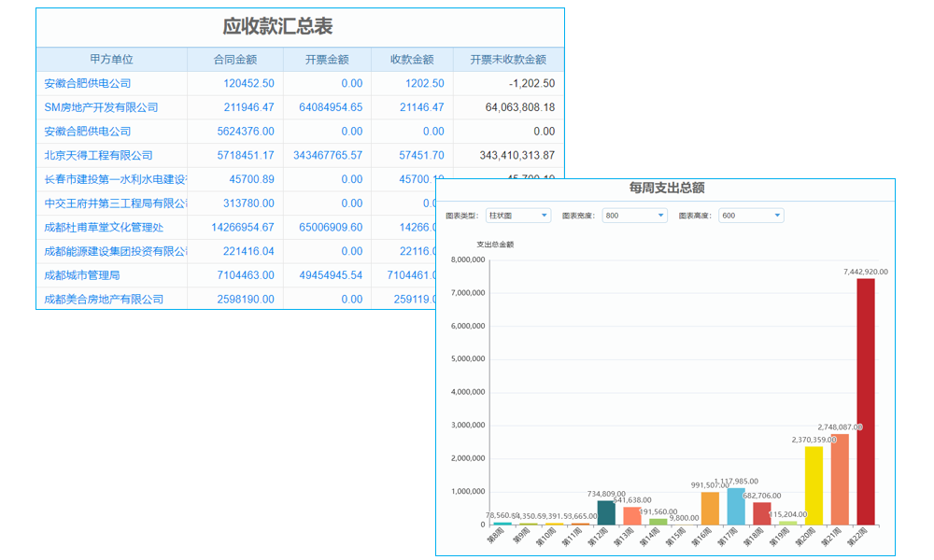The image size is (934, 560).
Task: Open the 图表高度 height dropdown showing 600
Action: pos(749,215)
